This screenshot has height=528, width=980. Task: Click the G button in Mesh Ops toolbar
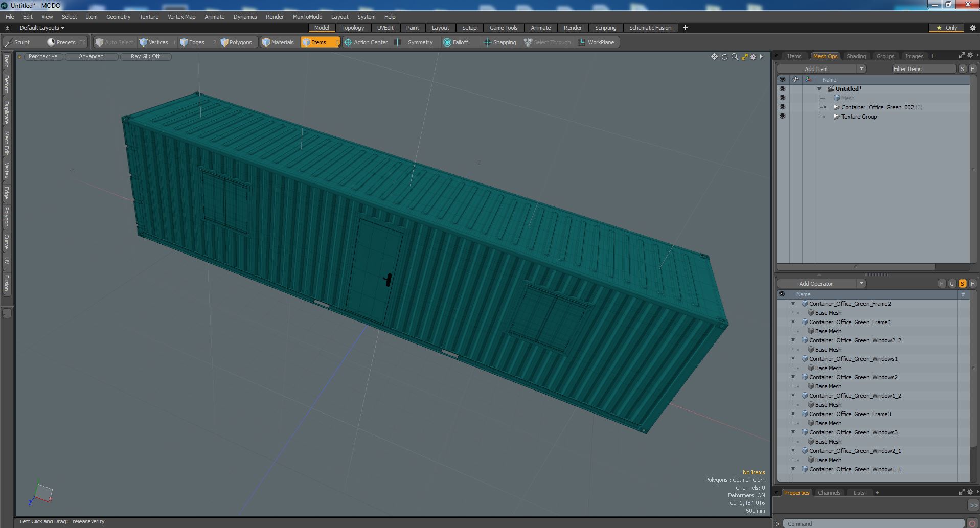tap(952, 284)
